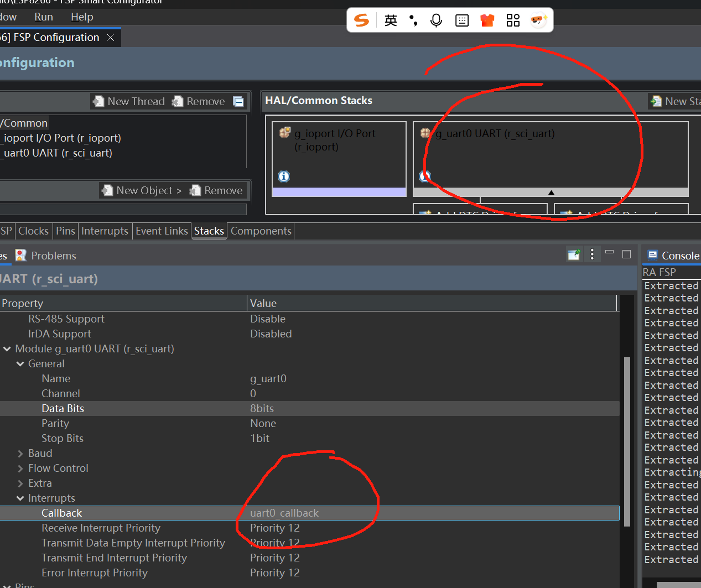Click the properties panel vertical scrollbar
The width and height of the screenshot is (701, 588).
pos(627,441)
